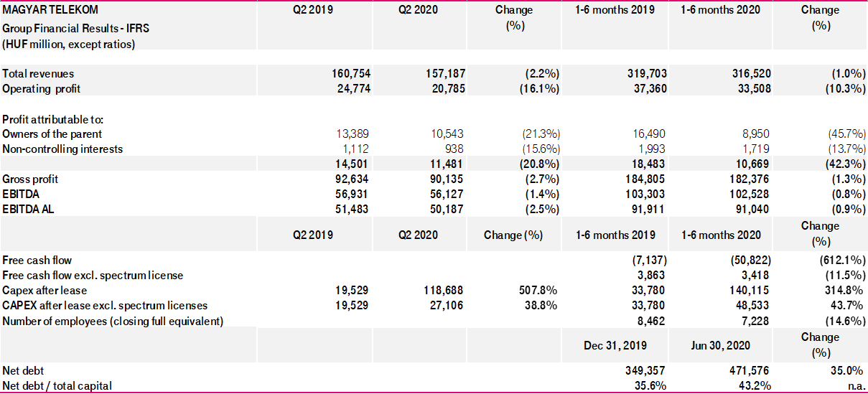The height and width of the screenshot is (394, 868).
Task: Click the Number of employees row label
Action: pyautogui.click(x=113, y=321)
